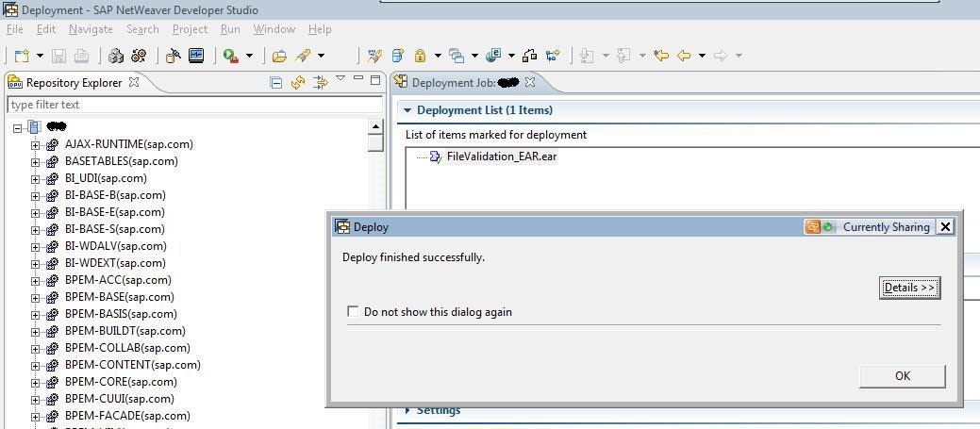This screenshot has height=429, width=980.
Task: Click the yellow Back arrow icon
Action: pos(685,57)
